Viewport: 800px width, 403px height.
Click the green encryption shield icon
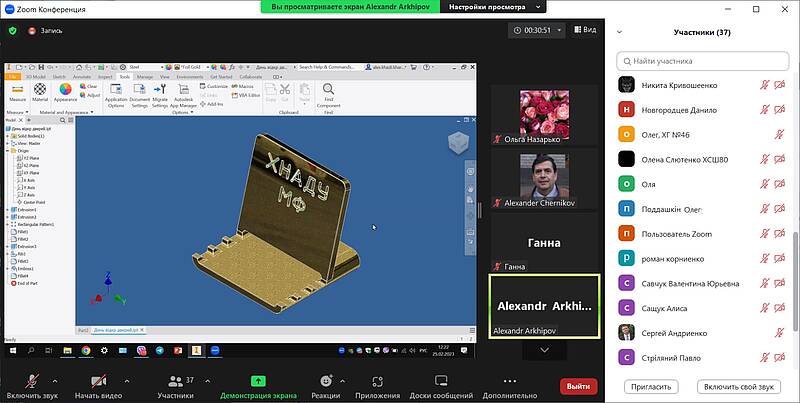click(x=13, y=31)
